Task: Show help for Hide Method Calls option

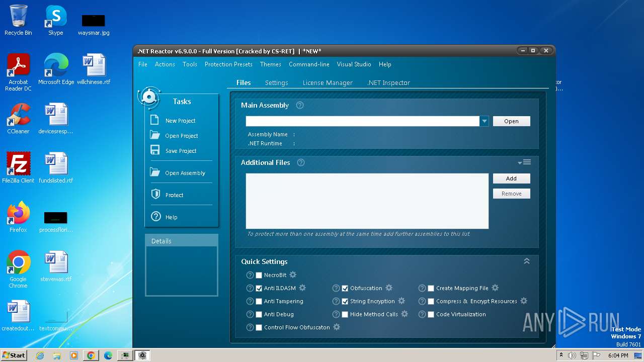Action: click(x=336, y=314)
